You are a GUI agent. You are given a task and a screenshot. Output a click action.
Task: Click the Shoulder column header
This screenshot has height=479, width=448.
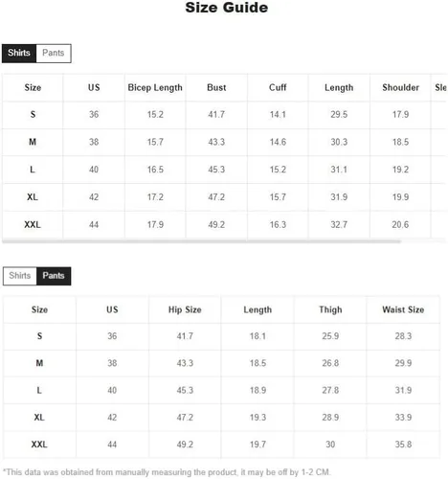click(x=400, y=87)
